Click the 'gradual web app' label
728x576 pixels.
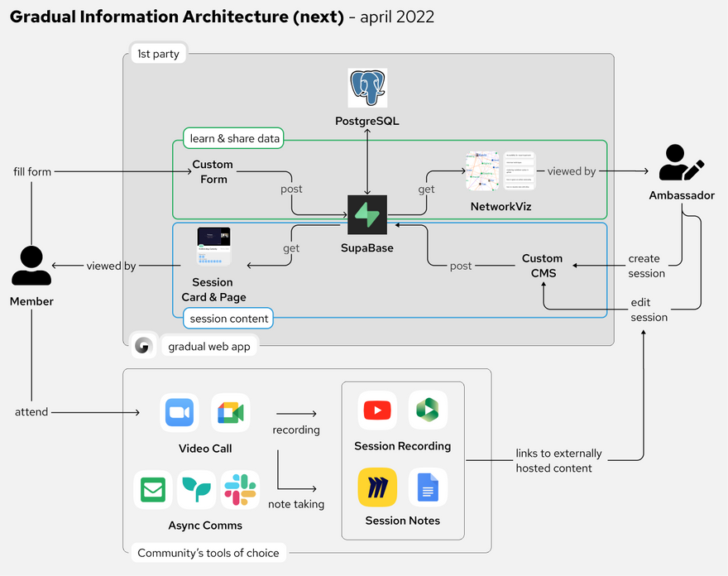tap(209, 347)
